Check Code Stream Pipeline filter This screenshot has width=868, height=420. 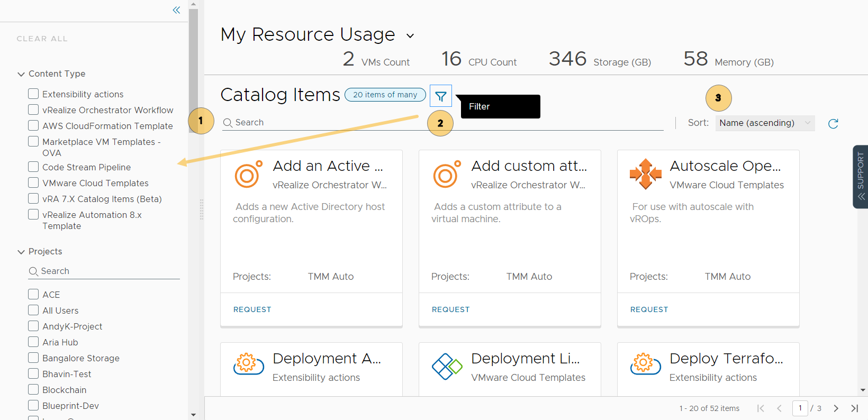click(x=33, y=167)
